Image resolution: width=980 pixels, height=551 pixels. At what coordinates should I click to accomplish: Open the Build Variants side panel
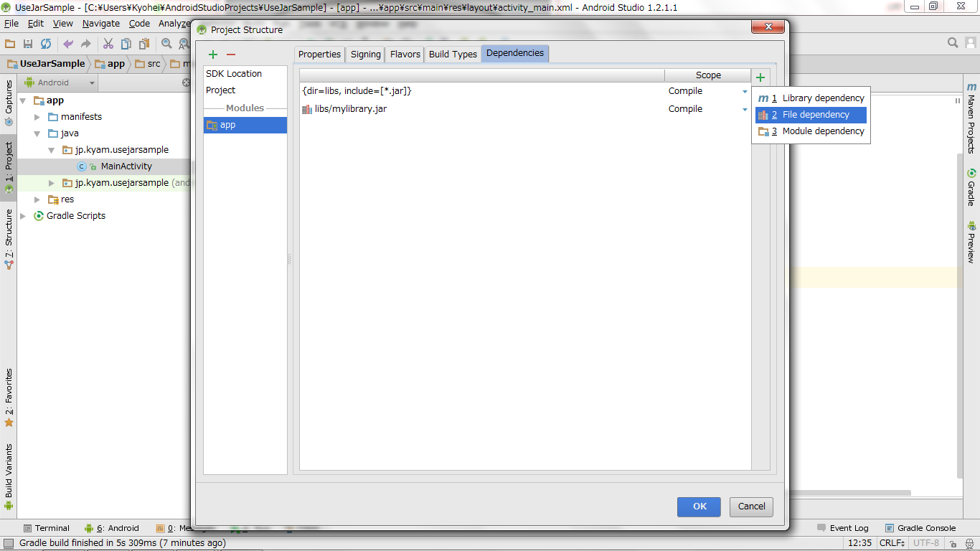(9, 476)
